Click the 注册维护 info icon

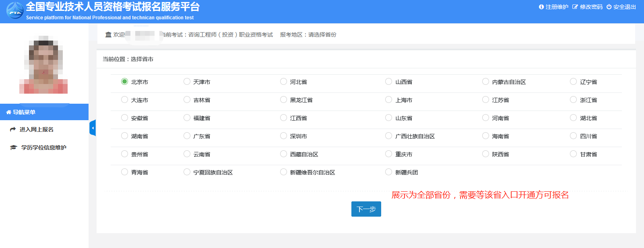(x=541, y=7)
